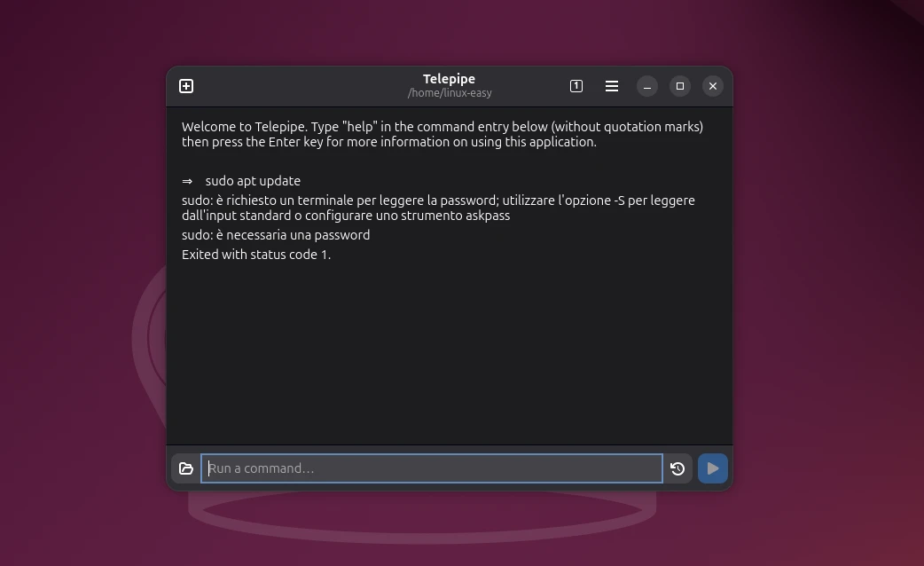Viewport: 924px width, 566px height.
Task: Select the "sudo apt update" command line
Action: click(x=253, y=181)
